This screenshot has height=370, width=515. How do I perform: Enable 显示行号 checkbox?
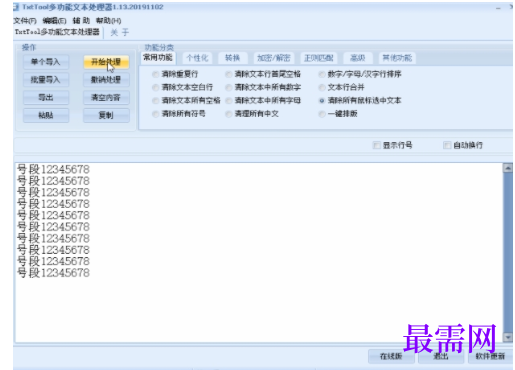(x=393, y=145)
